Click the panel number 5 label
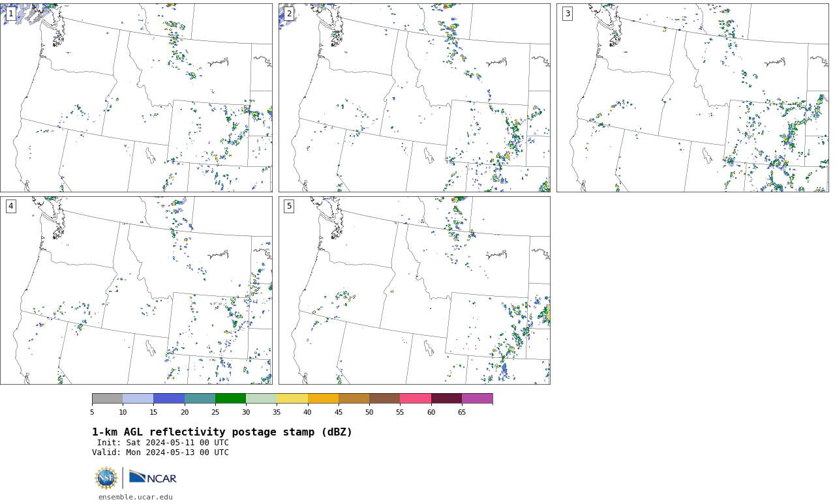 pyautogui.click(x=289, y=206)
